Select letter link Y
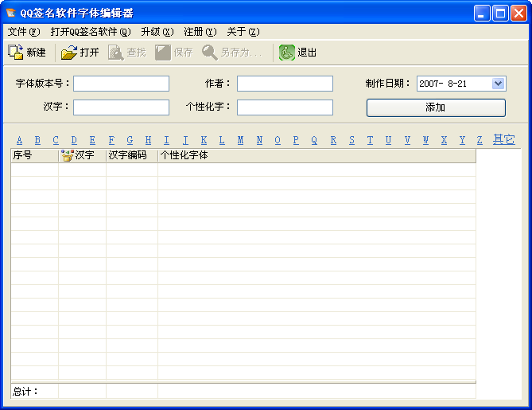 tap(463, 140)
